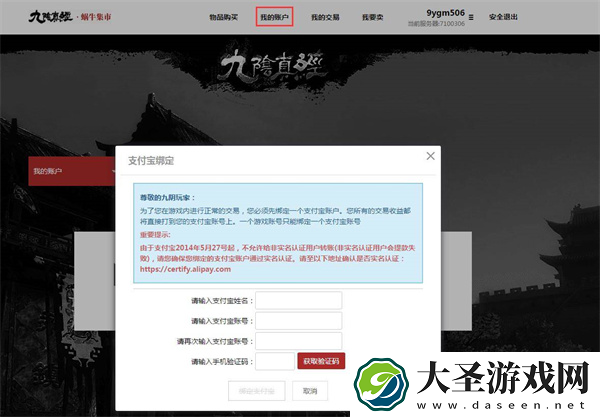Click the 取消 cancel button
The height and width of the screenshot is (417, 600).
310,391
